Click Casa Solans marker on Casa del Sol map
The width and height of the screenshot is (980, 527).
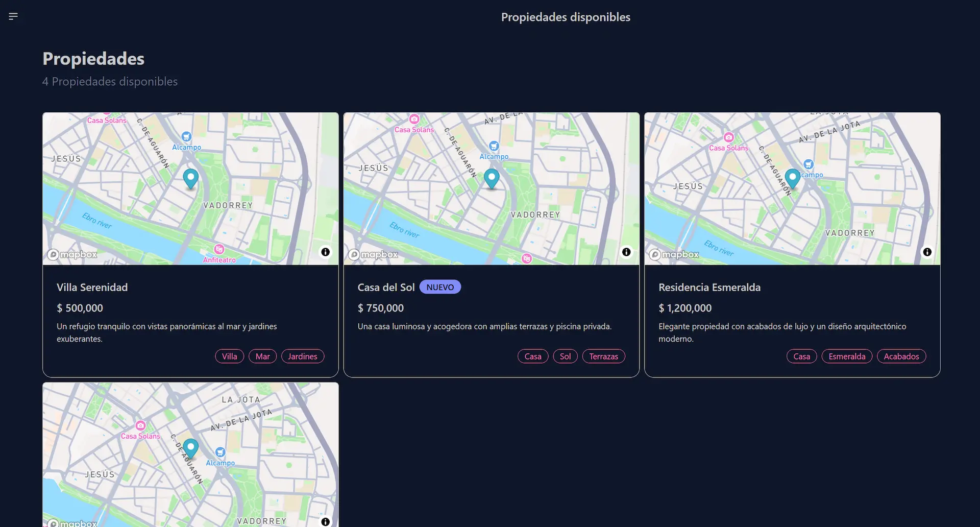[414, 119]
